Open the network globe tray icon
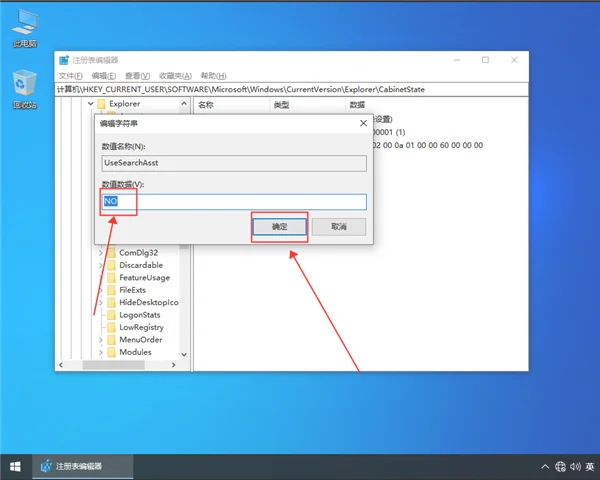 click(560, 467)
